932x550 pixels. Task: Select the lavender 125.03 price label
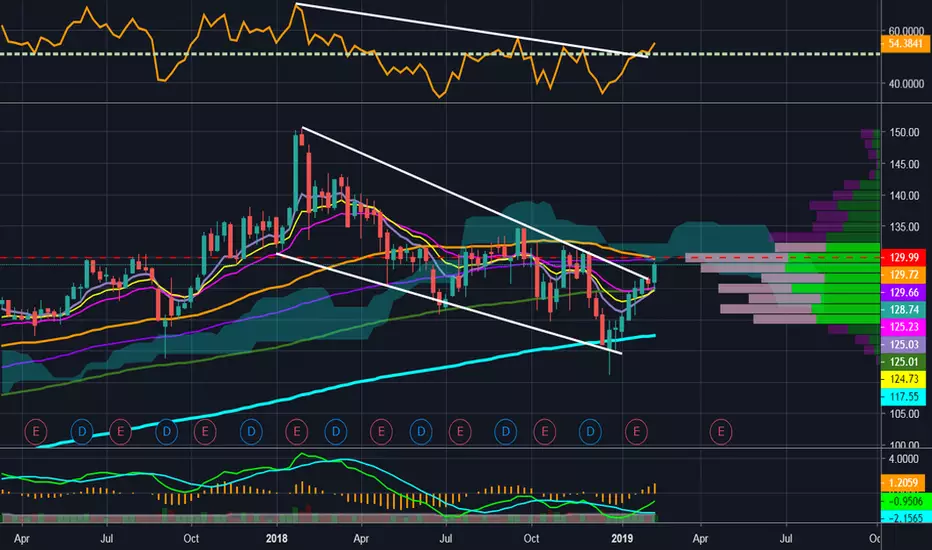(903, 344)
